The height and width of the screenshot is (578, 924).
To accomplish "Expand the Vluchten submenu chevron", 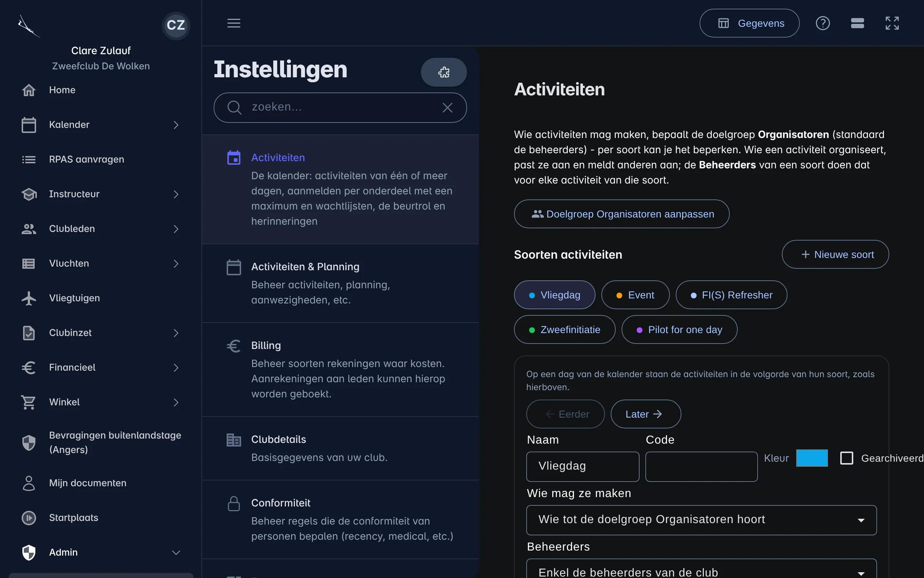I will [x=176, y=264].
